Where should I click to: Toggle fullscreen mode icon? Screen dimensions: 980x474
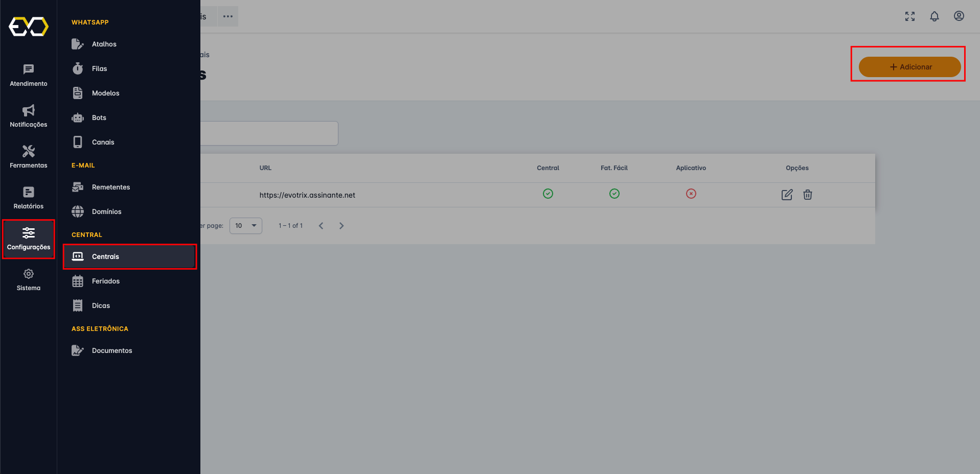tap(909, 16)
